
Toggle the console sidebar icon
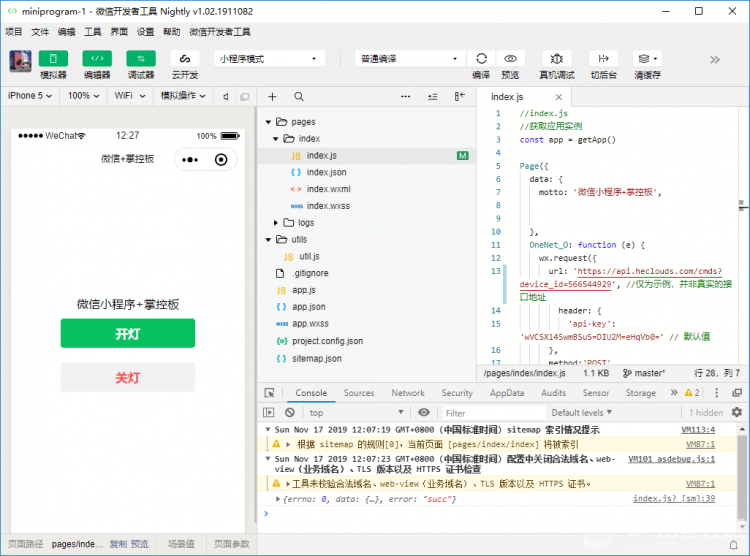(x=269, y=412)
